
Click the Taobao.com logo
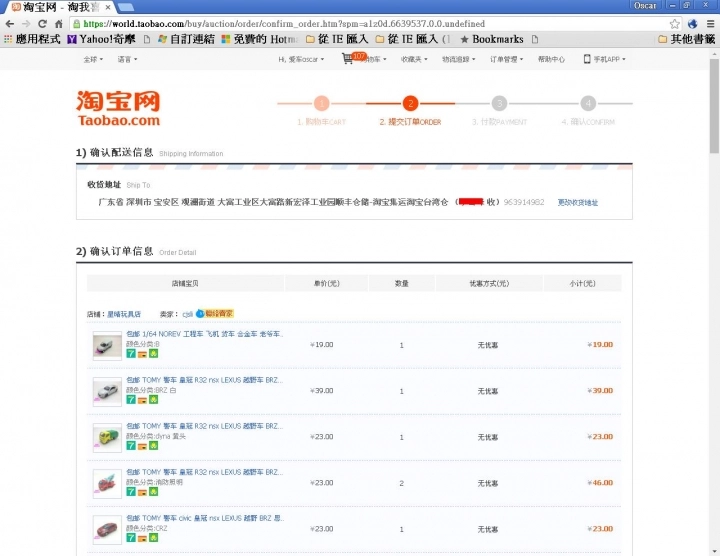[x=118, y=108]
